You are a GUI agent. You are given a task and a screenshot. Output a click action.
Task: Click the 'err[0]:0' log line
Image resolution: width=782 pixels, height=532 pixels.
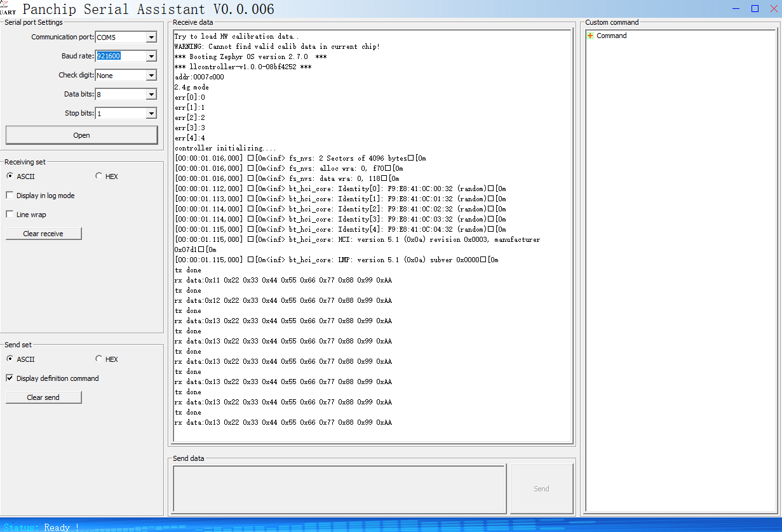click(x=189, y=97)
